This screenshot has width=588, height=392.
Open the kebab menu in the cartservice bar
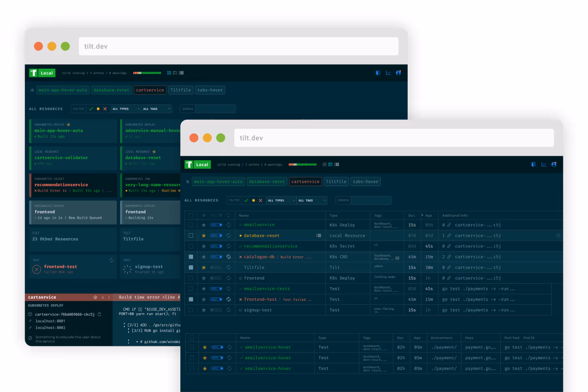pyautogui.click(x=109, y=297)
